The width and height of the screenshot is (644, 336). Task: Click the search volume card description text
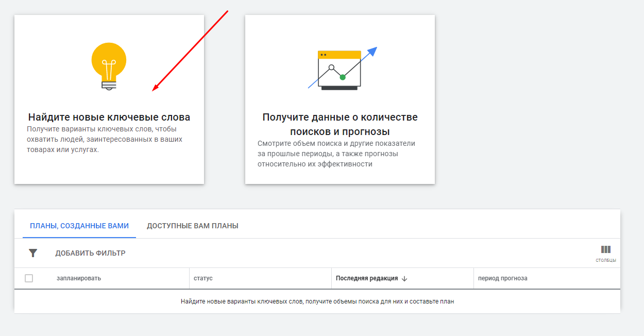[x=336, y=154]
